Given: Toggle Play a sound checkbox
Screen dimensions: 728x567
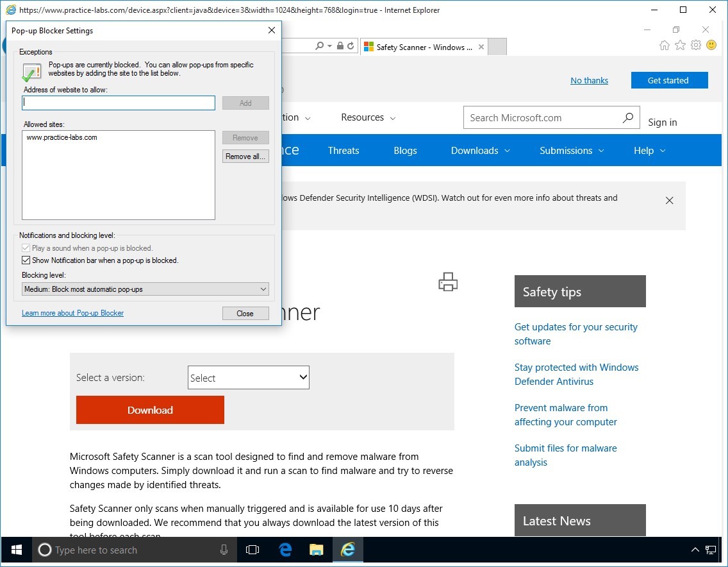Looking at the screenshot, I should pyautogui.click(x=26, y=248).
